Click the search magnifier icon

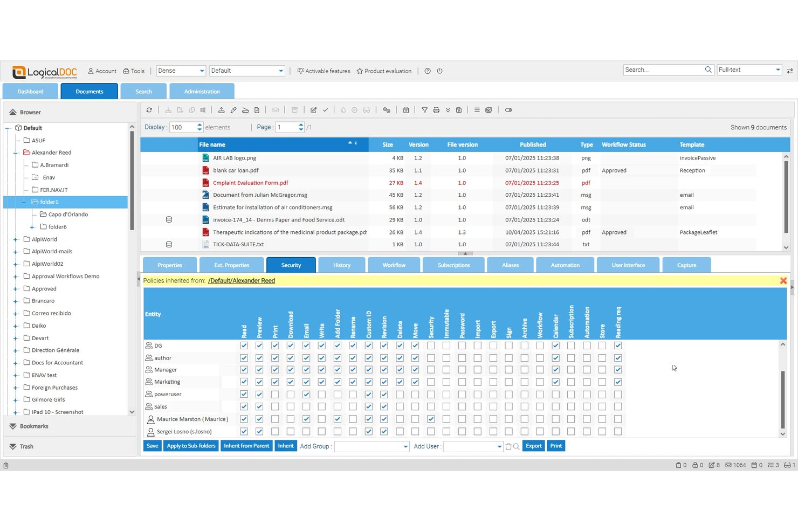[x=708, y=70]
